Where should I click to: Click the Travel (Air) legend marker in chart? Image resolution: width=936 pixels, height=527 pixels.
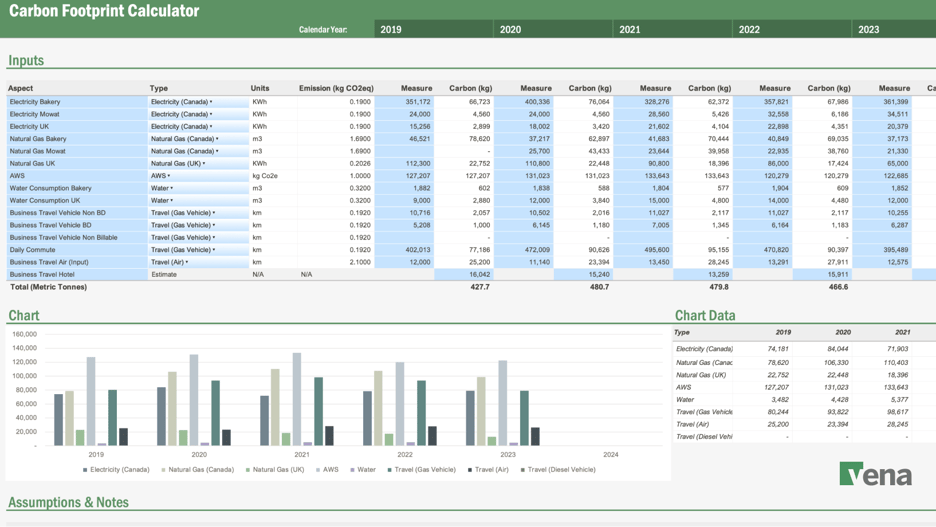(x=470, y=469)
